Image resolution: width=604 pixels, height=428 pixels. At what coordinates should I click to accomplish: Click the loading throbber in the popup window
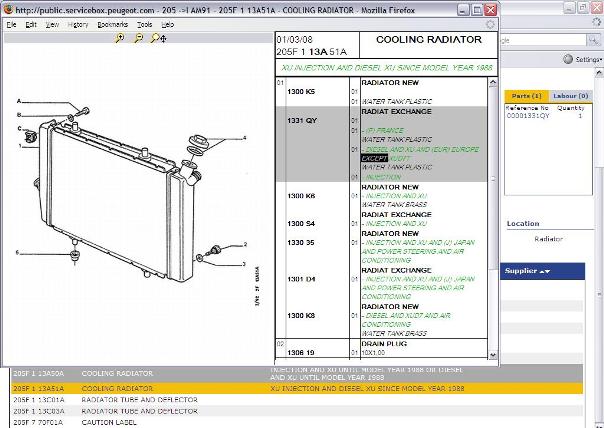tap(490, 24)
